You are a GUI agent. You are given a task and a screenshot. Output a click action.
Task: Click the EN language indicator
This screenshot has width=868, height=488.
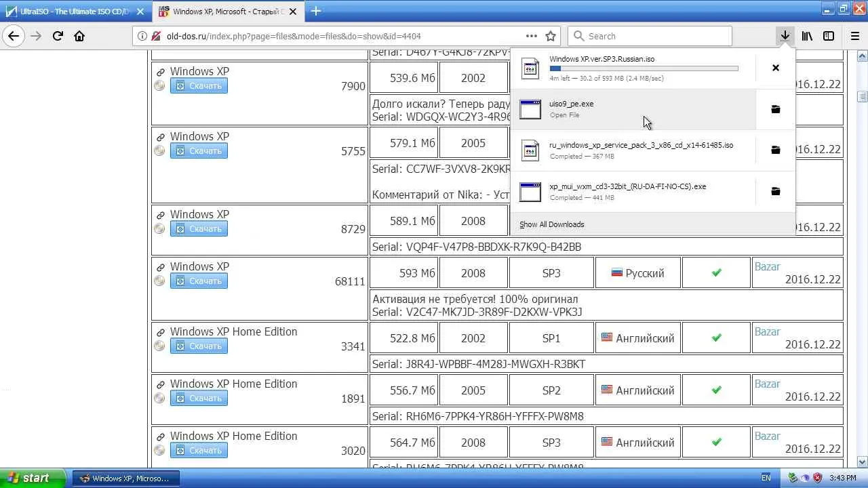coord(766,478)
